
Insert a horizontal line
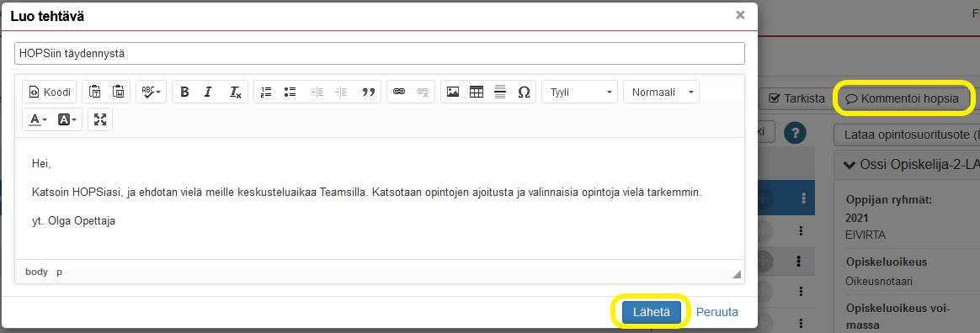click(x=500, y=92)
